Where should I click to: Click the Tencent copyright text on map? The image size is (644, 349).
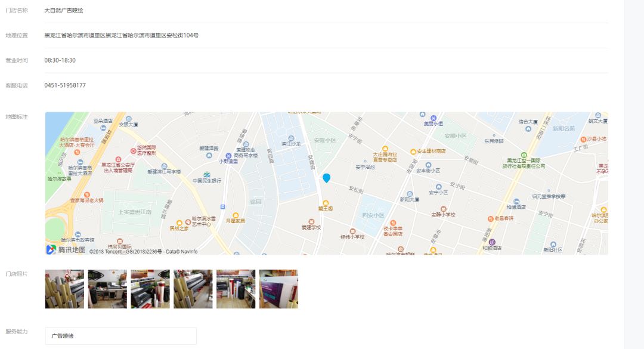pos(143,251)
